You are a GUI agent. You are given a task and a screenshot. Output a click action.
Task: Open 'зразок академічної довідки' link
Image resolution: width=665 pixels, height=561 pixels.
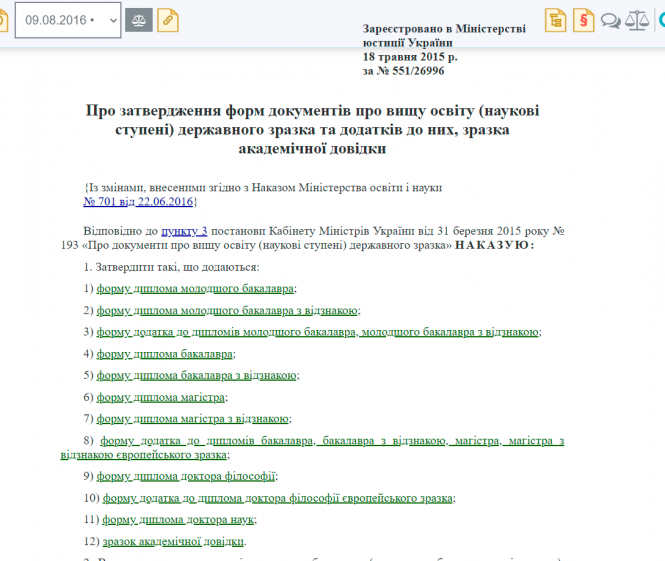pyautogui.click(x=173, y=541)
